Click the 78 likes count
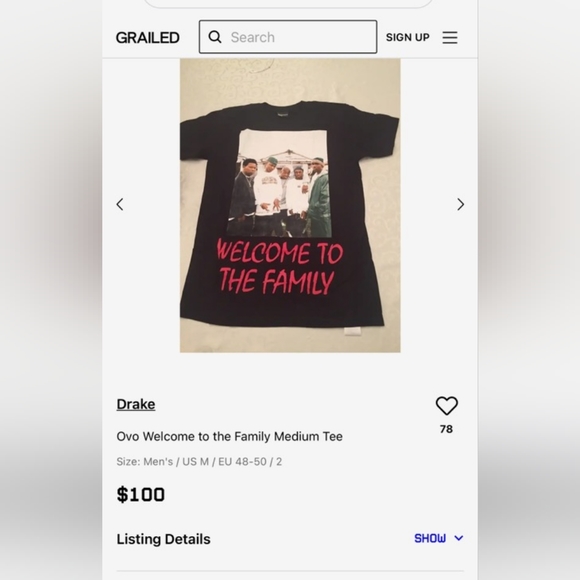This screenshot has height=580, width=580. tap(446, 429)
